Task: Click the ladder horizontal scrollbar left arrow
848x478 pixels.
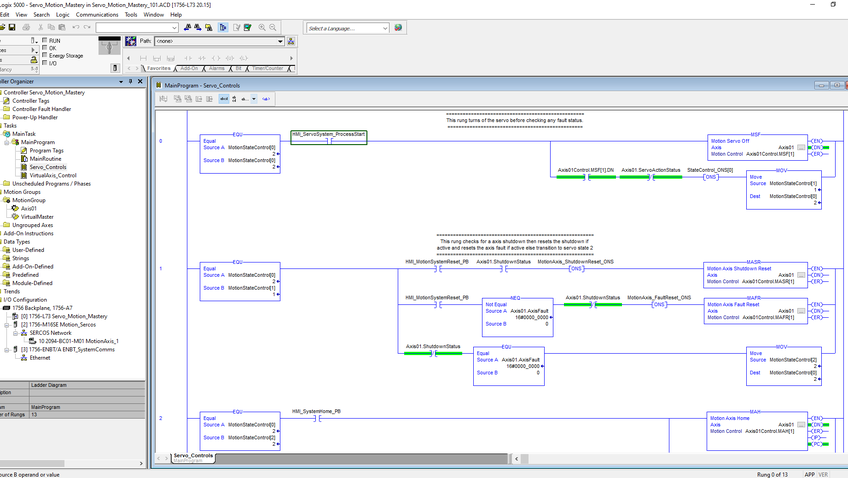Action: (516, 459)
